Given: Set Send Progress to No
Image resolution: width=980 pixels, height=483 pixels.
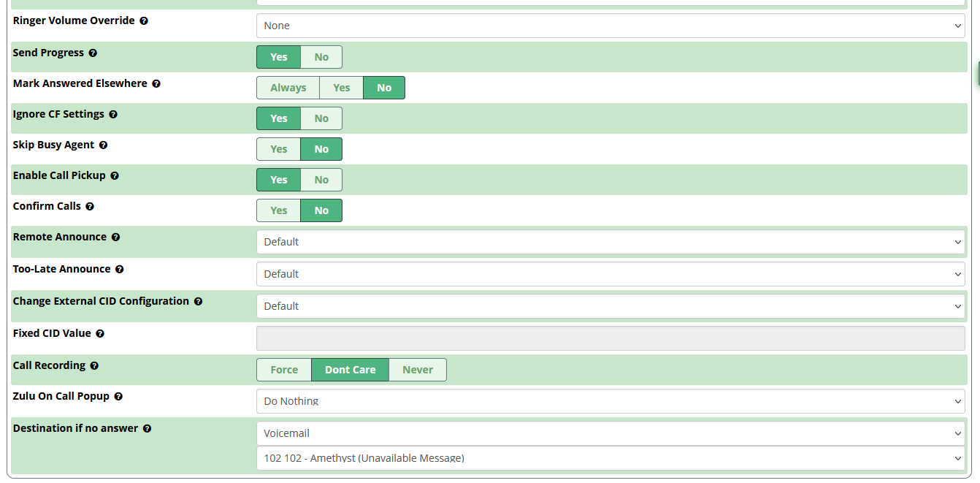Looking at the screenshot, I should click(321, 57).
